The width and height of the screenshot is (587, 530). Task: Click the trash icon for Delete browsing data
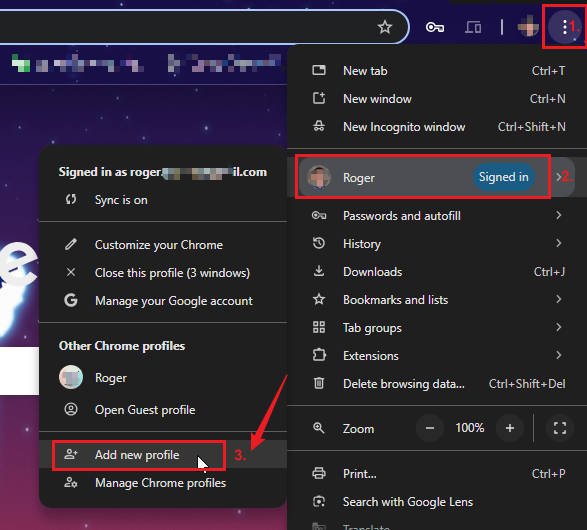(x=319, y=383)
